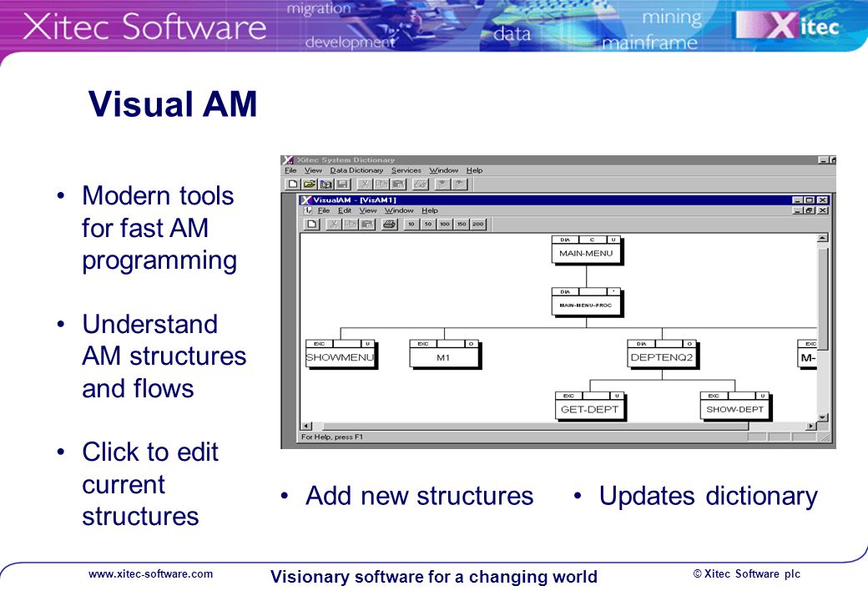Open VisualAM Window menu
Viewport: 868px width, 601px height.
pyautogui.click(x=399, y=210)
